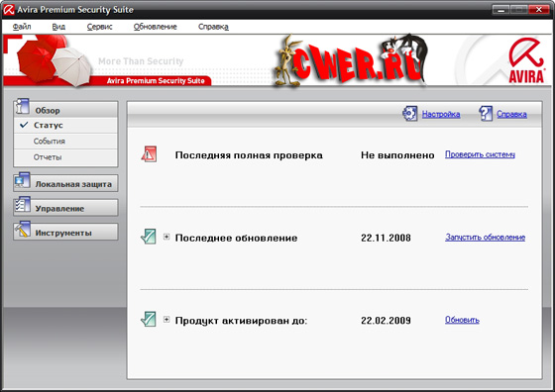Click the Управление checklist icon
This screenshot has width=555, height=392.
pos(22,205)
